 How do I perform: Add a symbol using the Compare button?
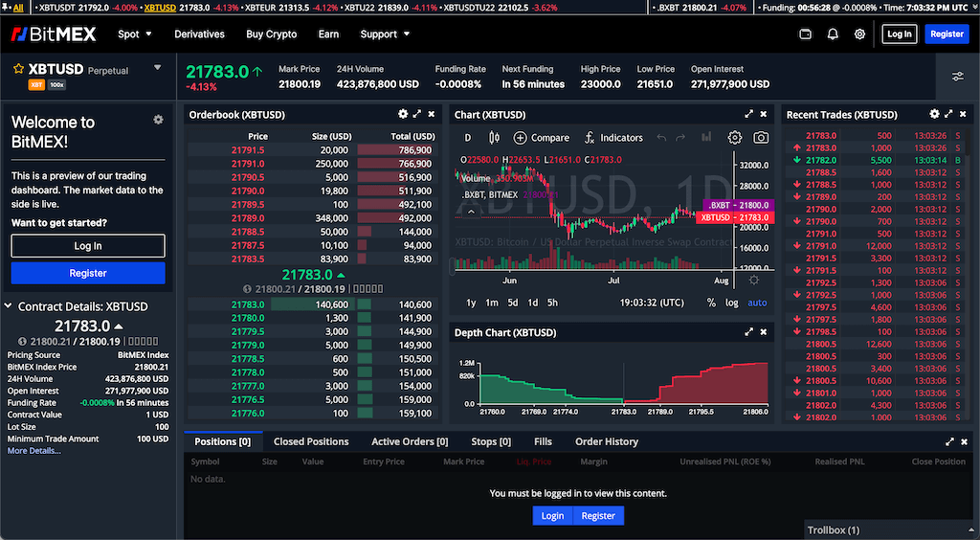[x=541, y=138]
